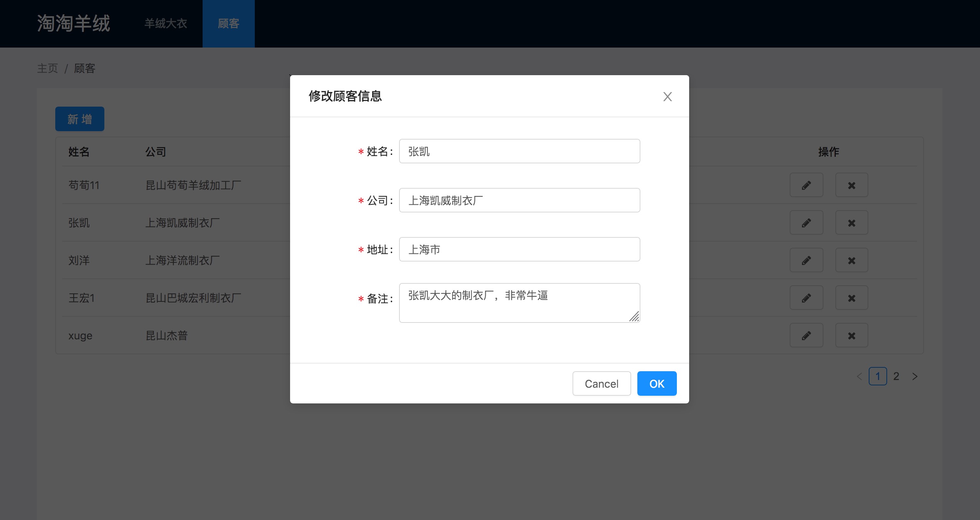Screen dimensions: 980x520
Task: Go to page 2 in pagination
Action: tap(896, 376)
